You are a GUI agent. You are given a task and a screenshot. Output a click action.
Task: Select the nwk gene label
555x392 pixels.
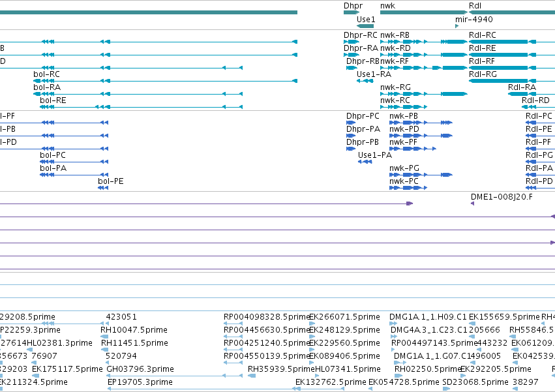coord(387,6)
